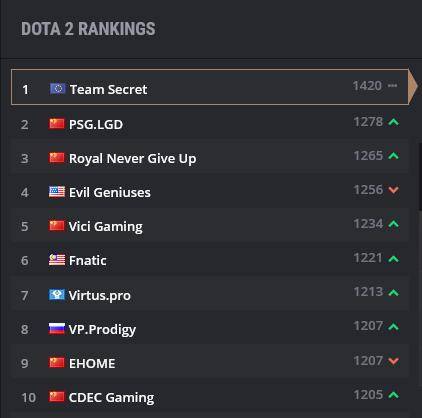The height and width of the screenshot is (418, 422).
Task: Click the China flag beside PSG.LGD
Action: click(x=57, y=124)
